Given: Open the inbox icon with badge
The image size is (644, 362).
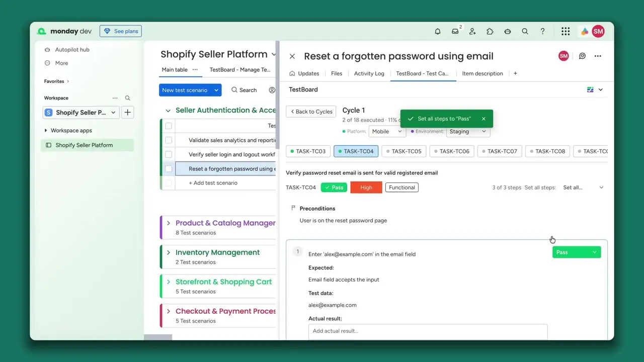Looking at the screenshot, I should point(455,31).
